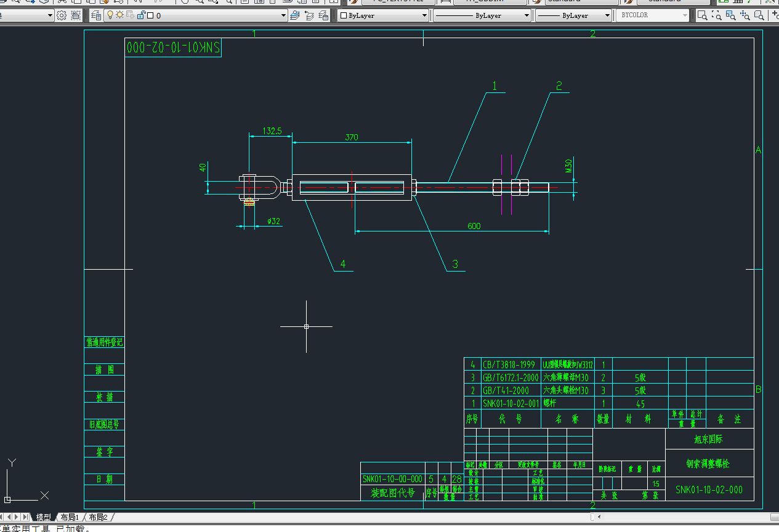Expand the workspace selector dropdown arrow
779x532 pixels.
coord(50,15)
